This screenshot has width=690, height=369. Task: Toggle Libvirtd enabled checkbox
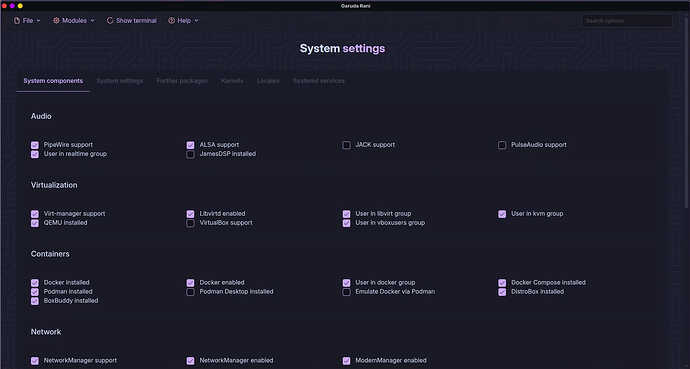pyautogui.click(x=191, y=214)
